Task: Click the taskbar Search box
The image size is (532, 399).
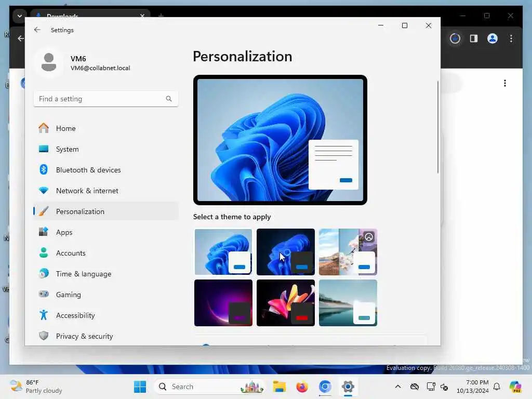Action: tap(209, 387)
